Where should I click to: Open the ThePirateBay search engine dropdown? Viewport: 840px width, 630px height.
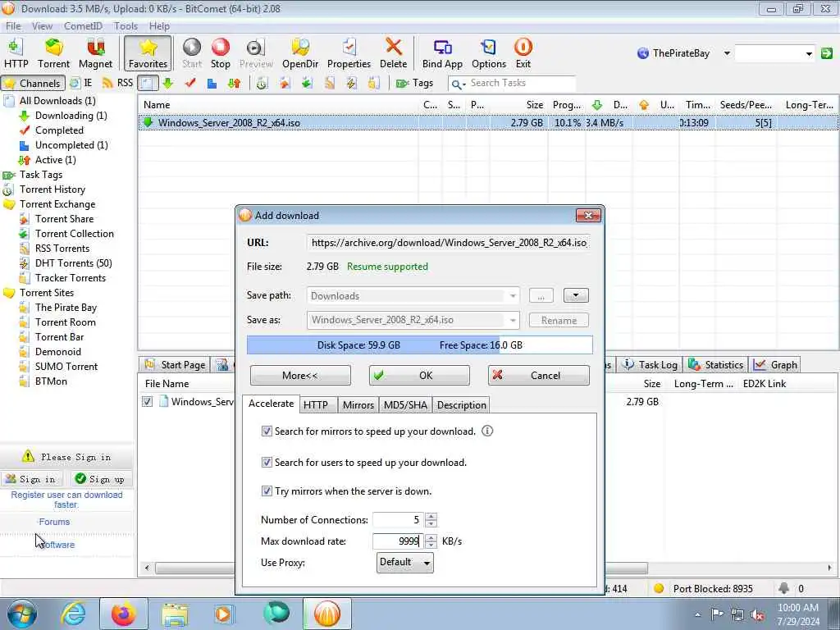727,53
